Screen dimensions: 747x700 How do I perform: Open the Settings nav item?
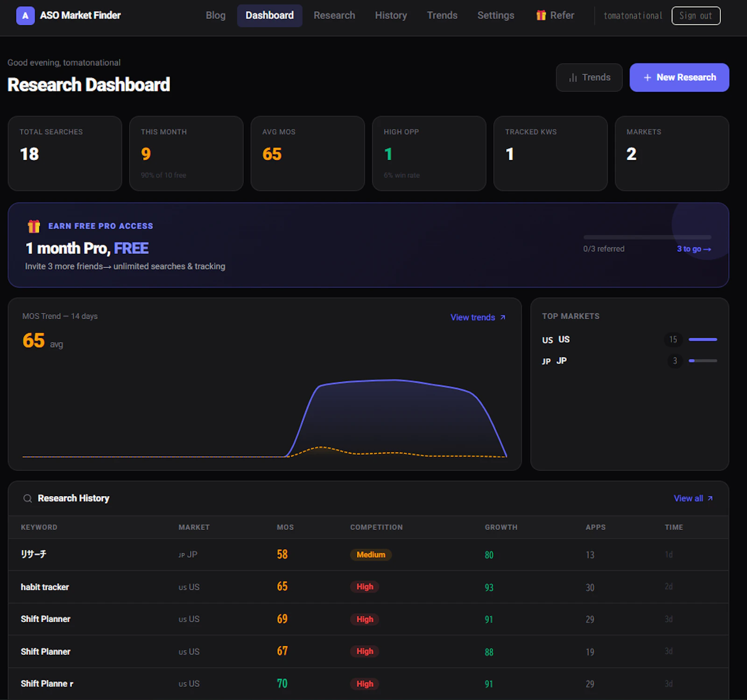click(x=496, y=15)
